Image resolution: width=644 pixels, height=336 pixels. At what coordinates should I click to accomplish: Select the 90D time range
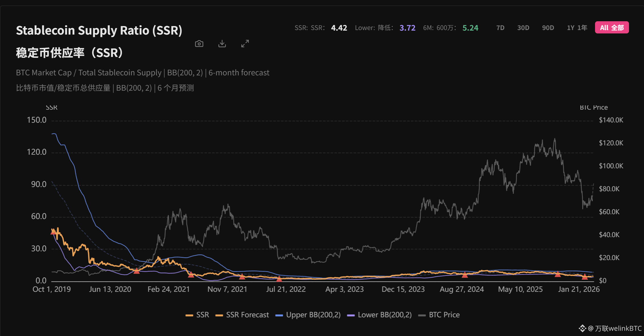coord(548,28)
